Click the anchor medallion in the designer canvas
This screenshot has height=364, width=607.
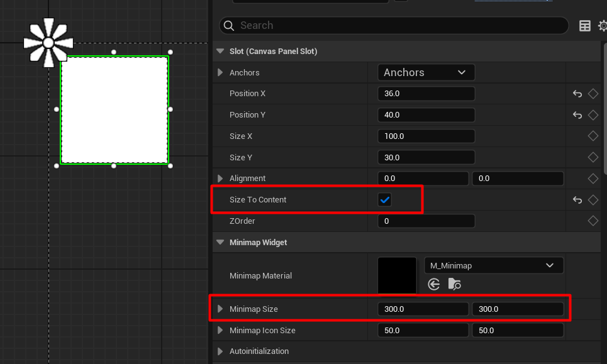[48, 43]
